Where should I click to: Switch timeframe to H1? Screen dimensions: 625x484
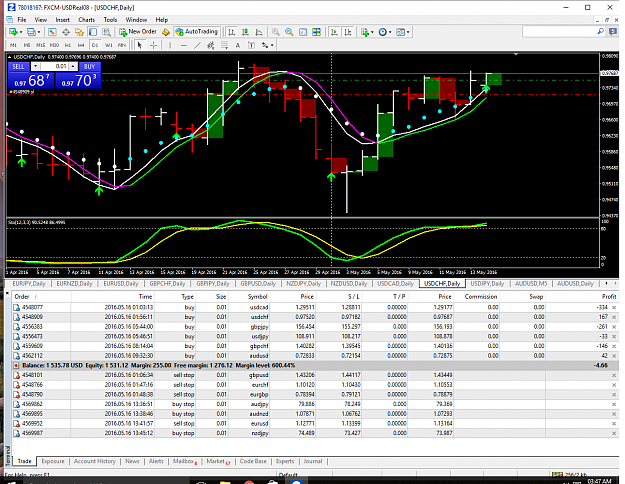click(68, 45)
